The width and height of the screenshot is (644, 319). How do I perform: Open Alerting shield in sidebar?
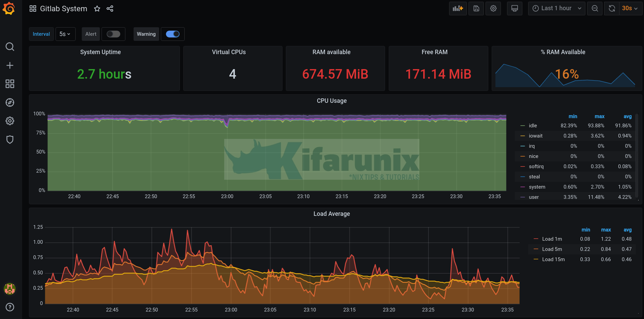coord(10,140)
